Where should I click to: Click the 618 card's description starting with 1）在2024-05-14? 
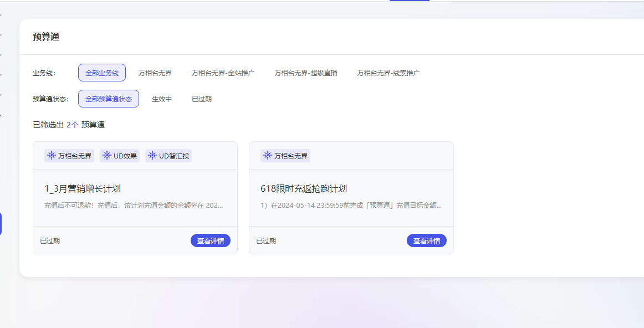click(x=351, y=205)
